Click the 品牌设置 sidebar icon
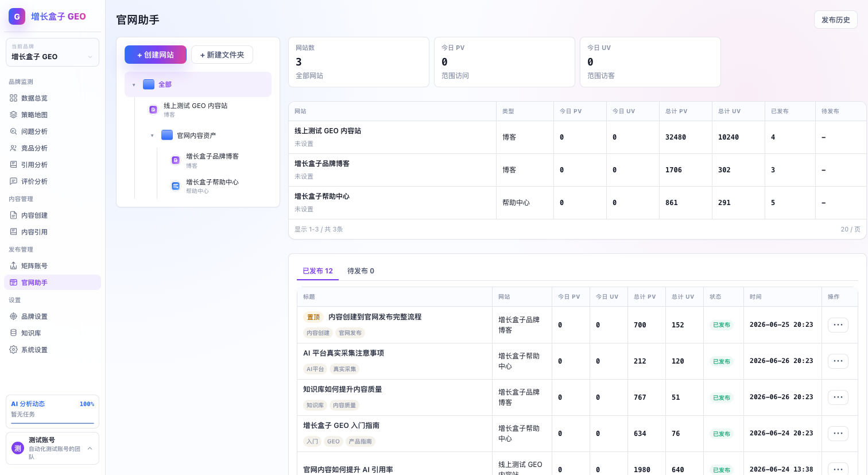Viewport: 868px width, 475px height. [x=13, y=316]
